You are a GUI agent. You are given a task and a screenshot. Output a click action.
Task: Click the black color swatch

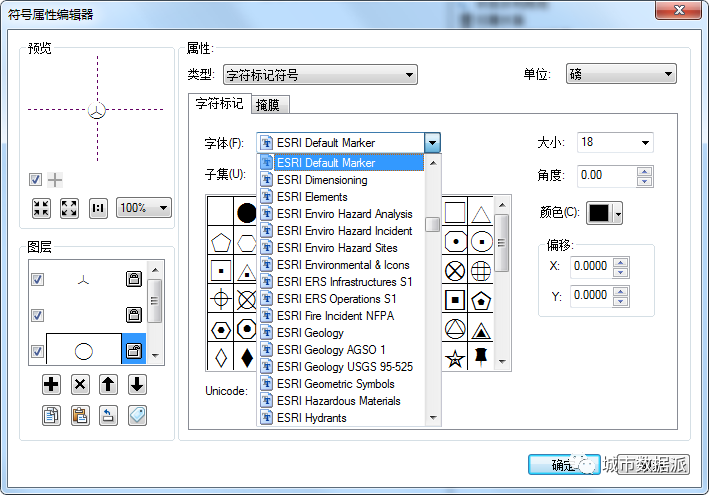coord(599,213)
